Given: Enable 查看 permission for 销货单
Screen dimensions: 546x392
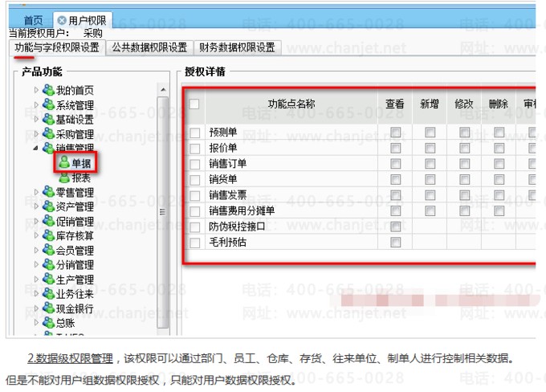Looking at the screenshot, I should pyautogui.click(x=396, y=179).
